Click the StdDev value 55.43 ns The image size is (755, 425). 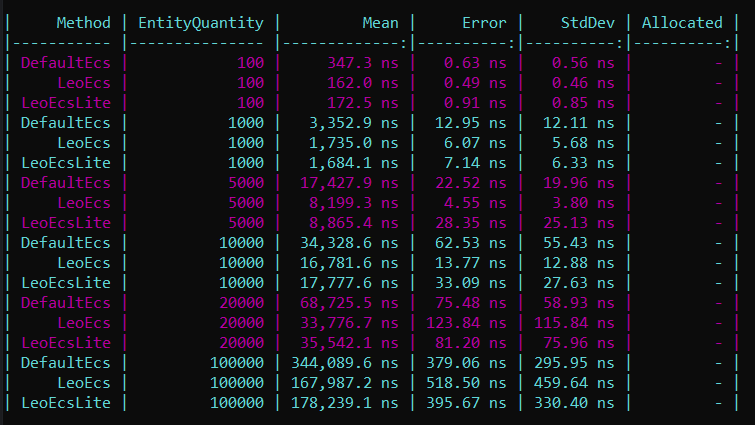pyautogui.click(x=579, y=243)
